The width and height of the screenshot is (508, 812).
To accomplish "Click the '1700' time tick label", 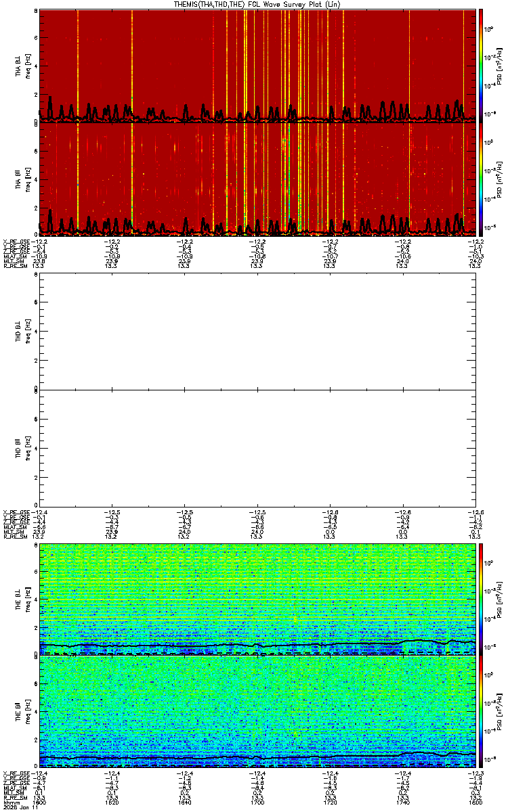I will pos(257,803).
